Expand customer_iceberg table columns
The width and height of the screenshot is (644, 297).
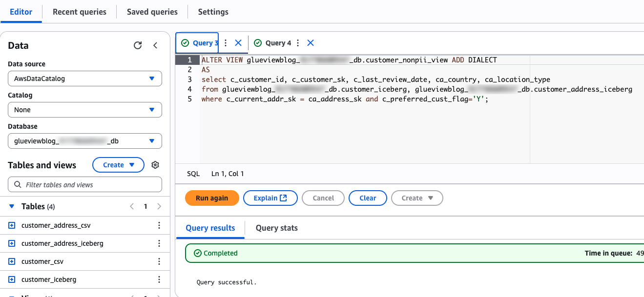tap(12, 279)
